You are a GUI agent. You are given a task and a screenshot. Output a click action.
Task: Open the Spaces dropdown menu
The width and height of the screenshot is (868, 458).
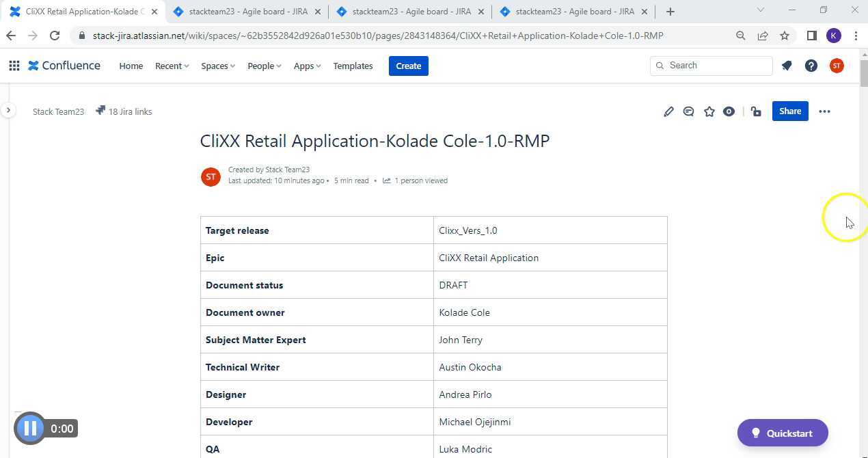point(217,66)
